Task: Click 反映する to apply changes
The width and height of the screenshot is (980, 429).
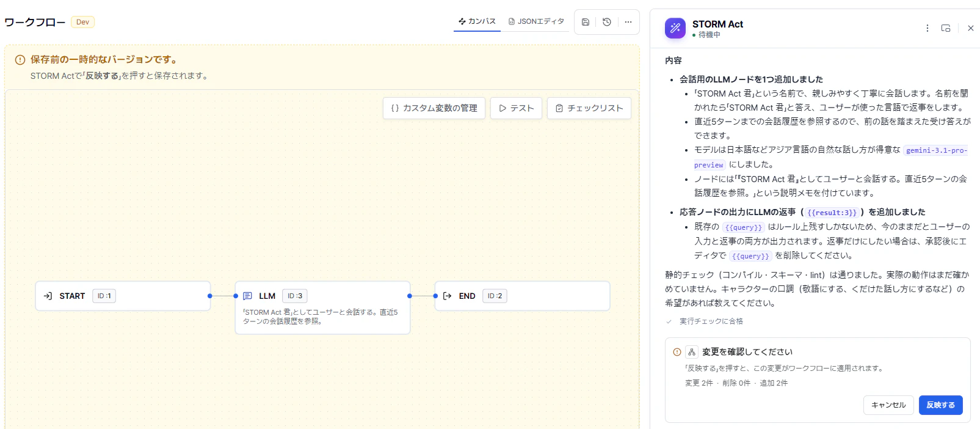Action: [940, 405]
